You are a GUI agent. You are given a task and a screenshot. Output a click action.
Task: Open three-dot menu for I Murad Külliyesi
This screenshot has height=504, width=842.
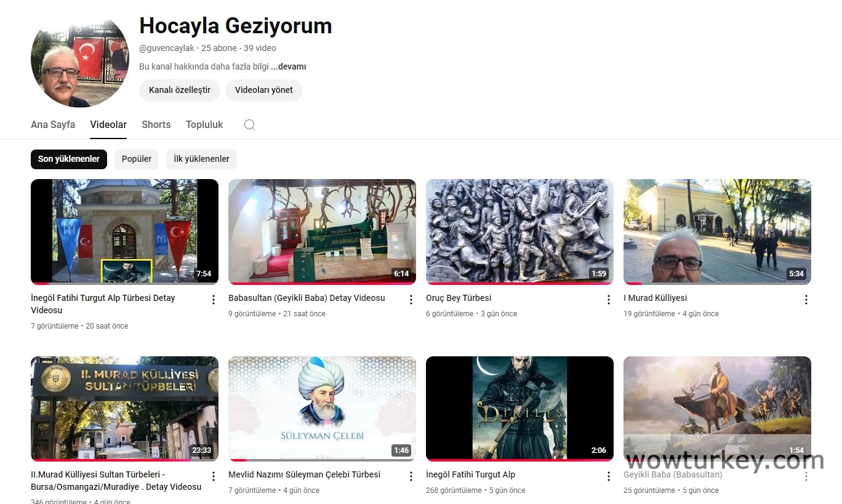[x=806, y=300]
